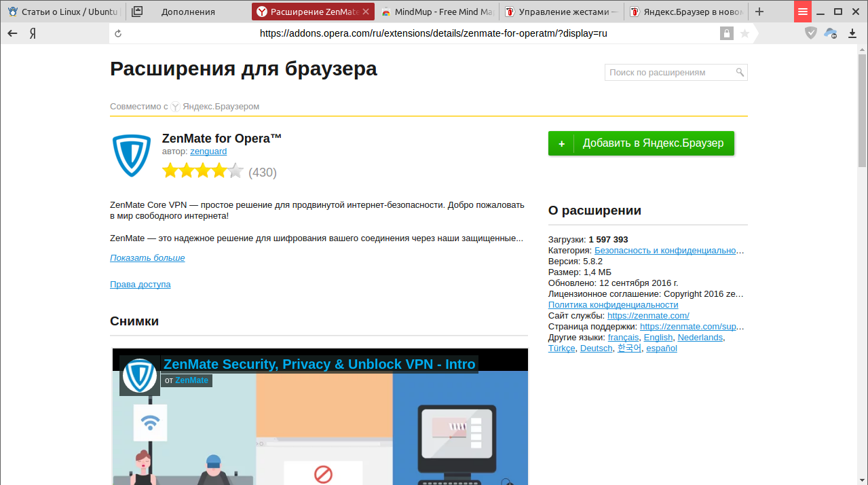868x485 pixels.
Task: Click the search magnifier icon
Action: tap(740, 72)
